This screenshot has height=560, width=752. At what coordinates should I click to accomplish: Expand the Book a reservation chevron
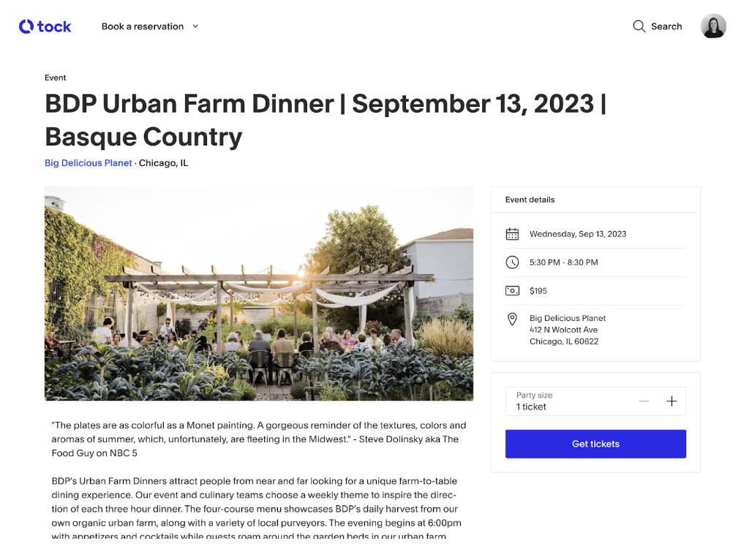(195, 26)
